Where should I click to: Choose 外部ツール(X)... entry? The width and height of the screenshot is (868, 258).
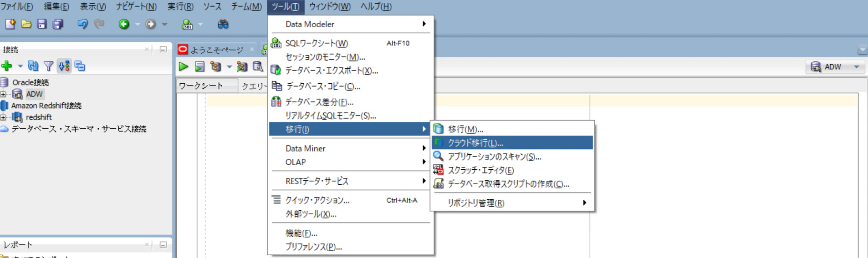click(351, 214)
